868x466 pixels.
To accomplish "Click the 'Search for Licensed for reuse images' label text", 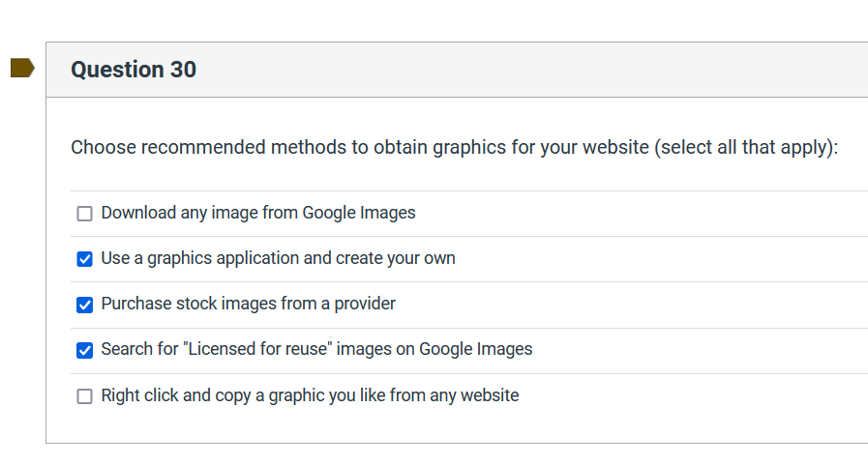I will tap(316, 349).
